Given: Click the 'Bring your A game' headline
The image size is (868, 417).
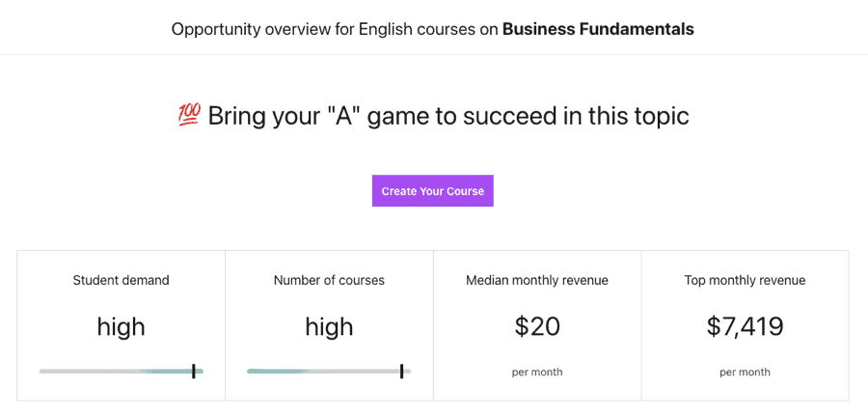Looking at the screenshot, I should click(448, 116).
